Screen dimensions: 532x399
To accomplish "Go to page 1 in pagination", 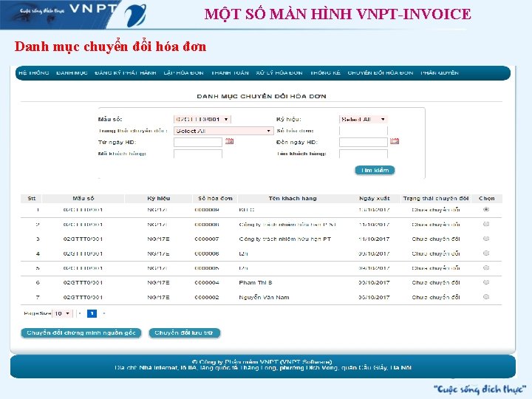I will pyautogui.click(x=92, y=313).
